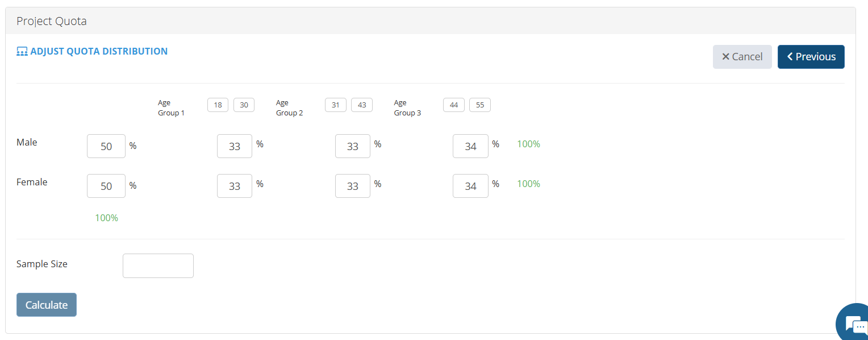Click Age Group 2 maximum age box
The image size is (868, 340).
[362, 105]
